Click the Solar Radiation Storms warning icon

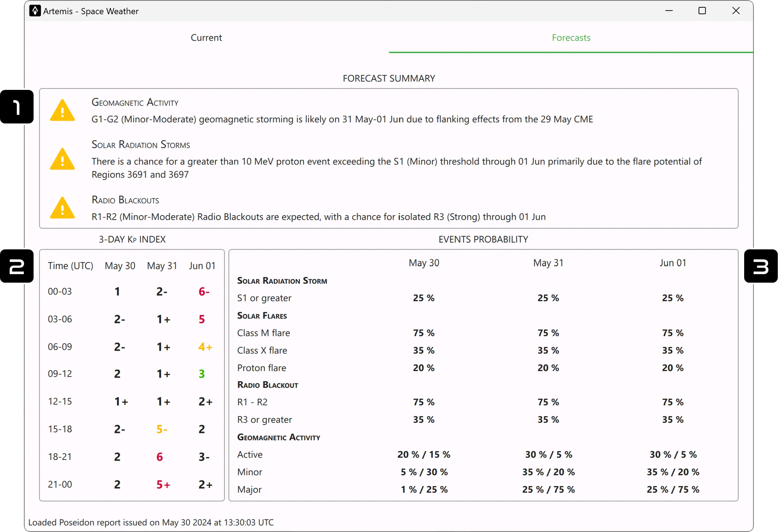[62, 159]
